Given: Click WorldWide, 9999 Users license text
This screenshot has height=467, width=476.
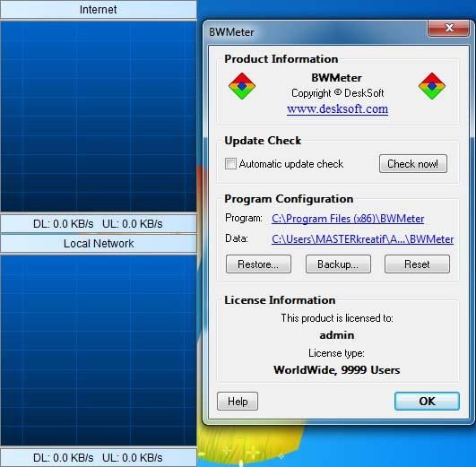Looking at the screenshot, I should pyautogui.click(x=337, y=370).
